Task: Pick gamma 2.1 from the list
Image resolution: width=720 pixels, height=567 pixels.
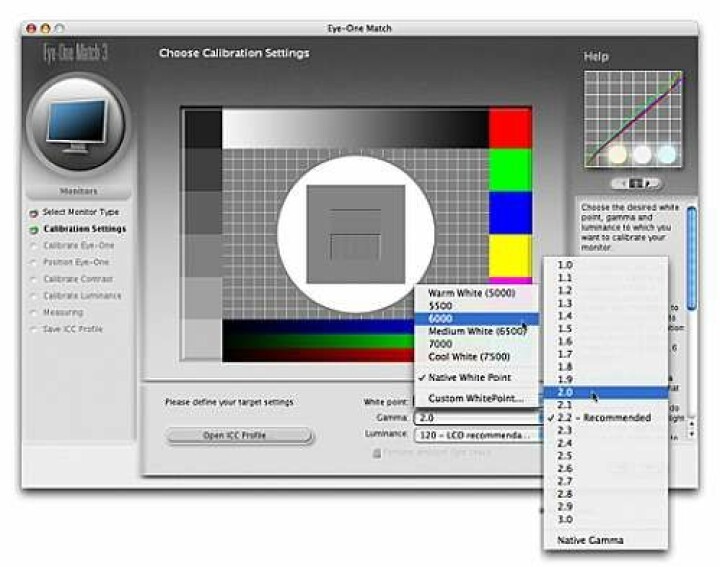Action: point(606,405)
